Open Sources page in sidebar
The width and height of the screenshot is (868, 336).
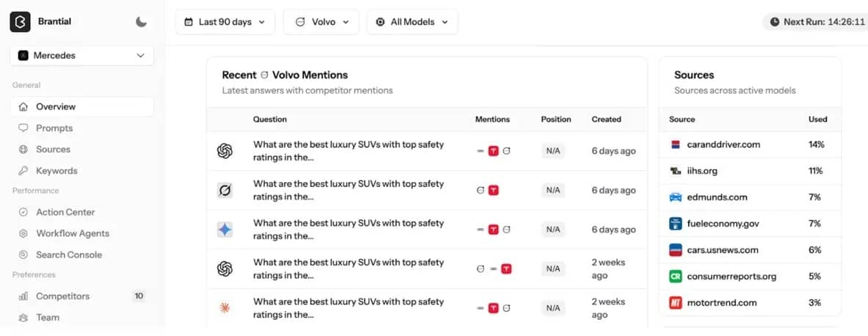82,149
